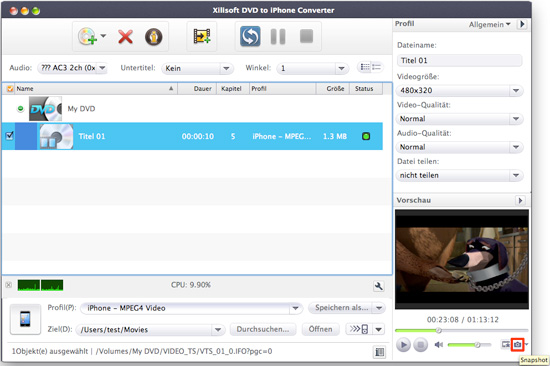Screen dimensions: 550x366
Task: Adjust the preview volume slider
Action: click(469, 345)
